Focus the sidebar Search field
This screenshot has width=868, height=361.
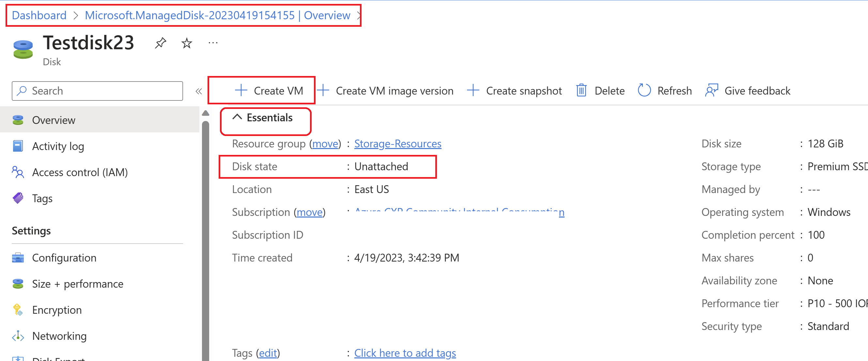[x=97, y=91]
